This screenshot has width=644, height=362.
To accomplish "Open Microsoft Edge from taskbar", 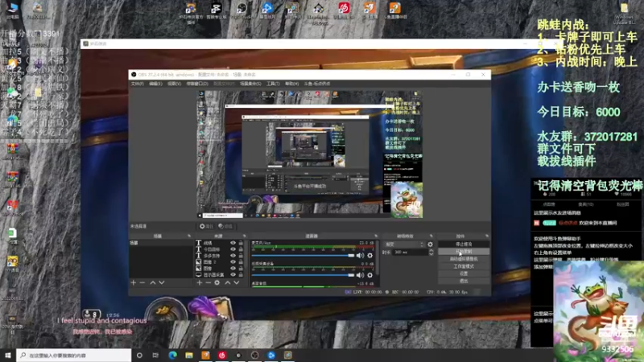I will pos(172,355).
